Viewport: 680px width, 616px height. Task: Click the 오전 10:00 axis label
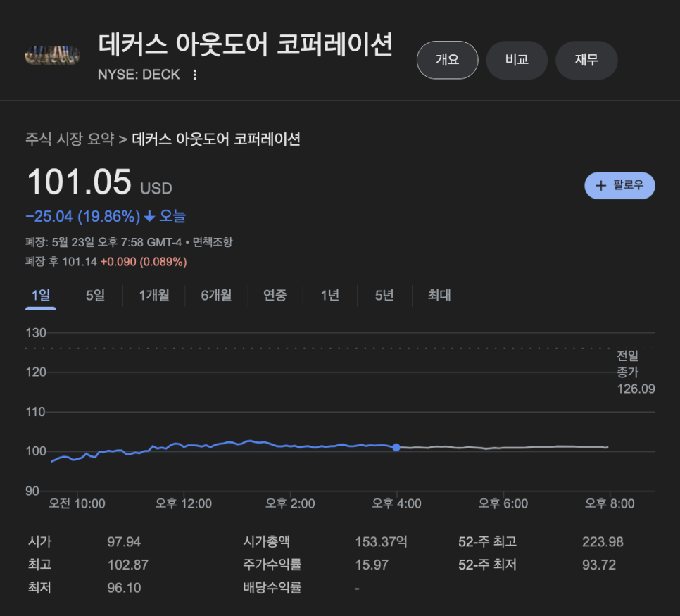(77, 503)
